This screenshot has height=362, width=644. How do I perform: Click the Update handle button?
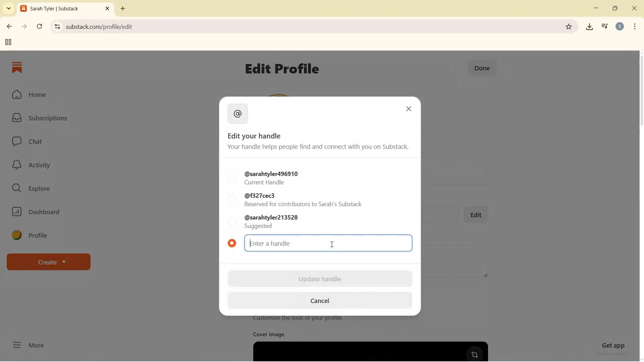319,279
